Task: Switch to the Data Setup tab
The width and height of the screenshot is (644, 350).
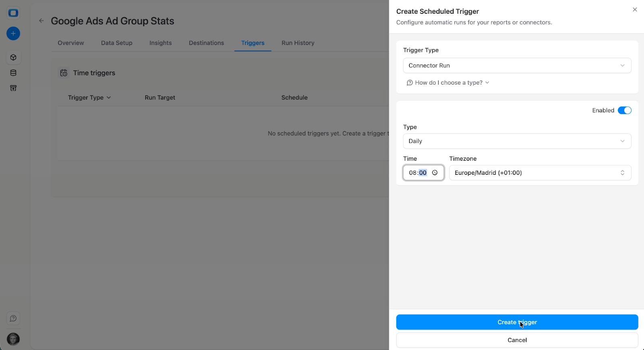Action: point(117,43)
